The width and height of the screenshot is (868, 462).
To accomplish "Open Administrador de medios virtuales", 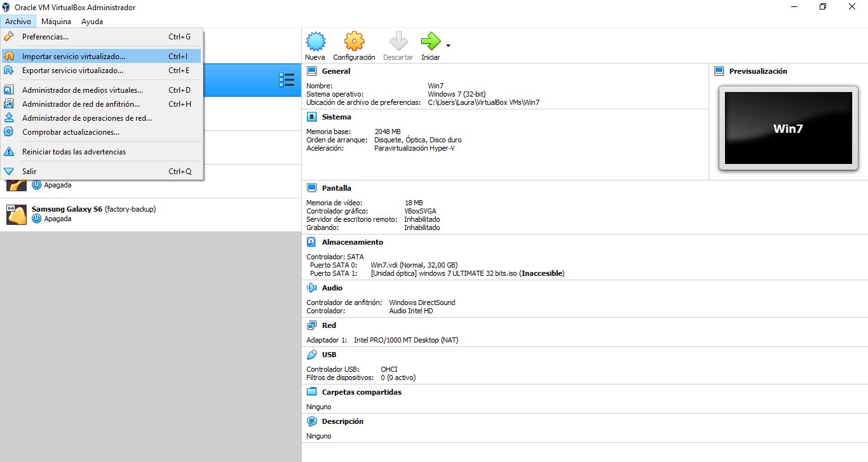I will click(83, 90).
